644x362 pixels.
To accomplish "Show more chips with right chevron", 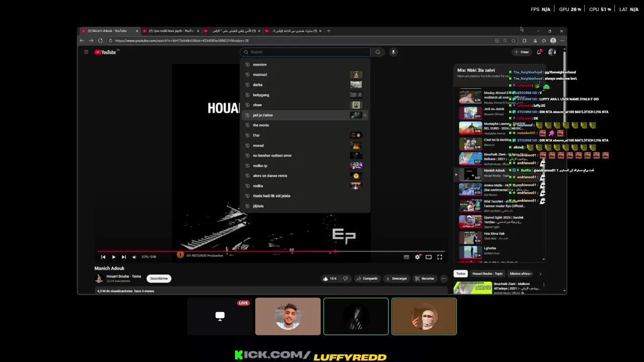I will tap(540, 274).
